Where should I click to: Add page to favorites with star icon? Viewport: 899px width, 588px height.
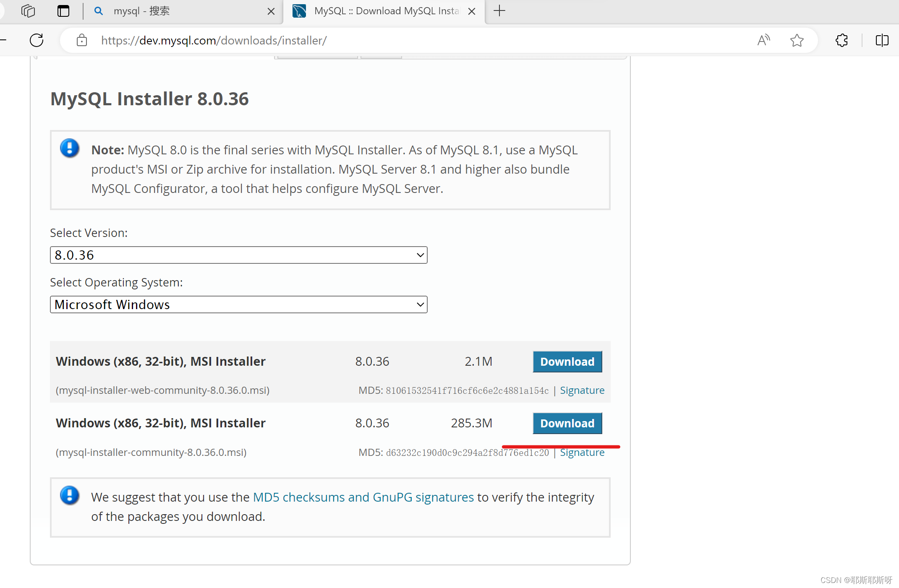tap(797, 40)
